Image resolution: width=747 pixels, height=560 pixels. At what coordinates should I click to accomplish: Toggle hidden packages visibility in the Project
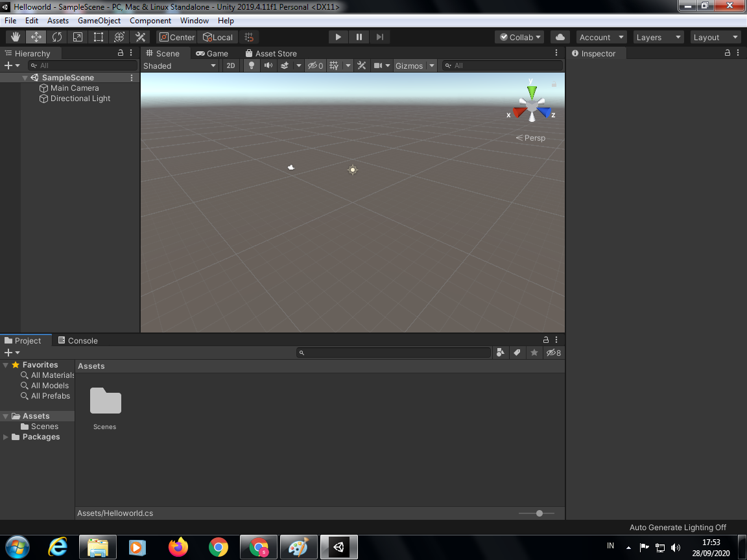pos(554,353)
